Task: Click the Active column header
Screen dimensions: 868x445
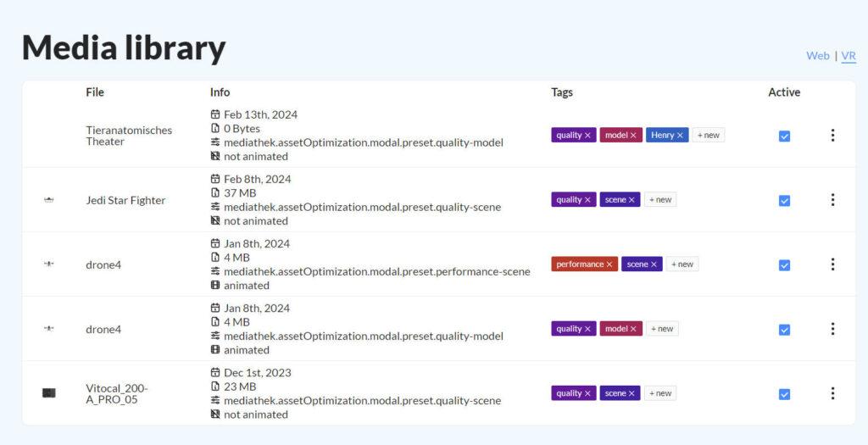Action: [784, 92]
